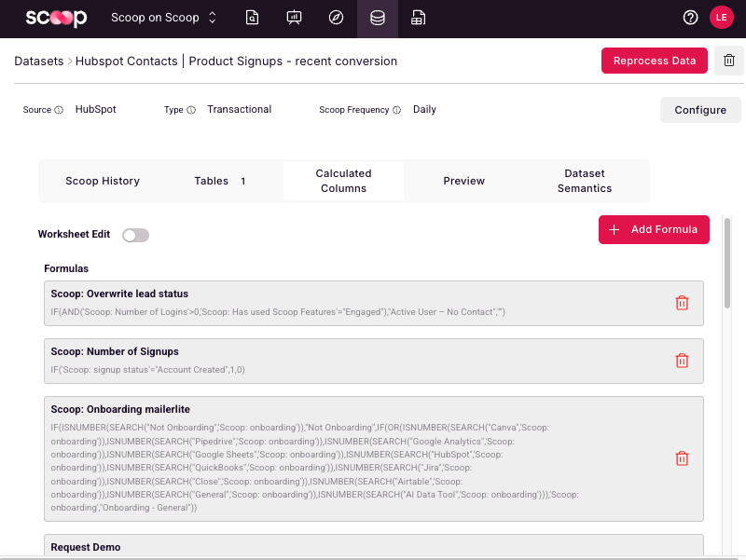Click the Transactional type value
This screenshot has width=746, height=560.
click(x=240, y=109)
